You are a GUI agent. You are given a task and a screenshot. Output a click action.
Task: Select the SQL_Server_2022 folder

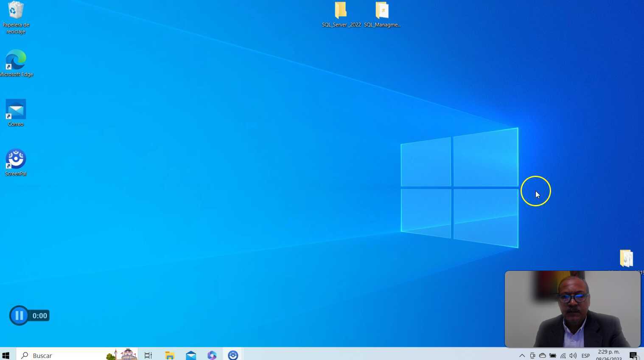pos(341,15)
